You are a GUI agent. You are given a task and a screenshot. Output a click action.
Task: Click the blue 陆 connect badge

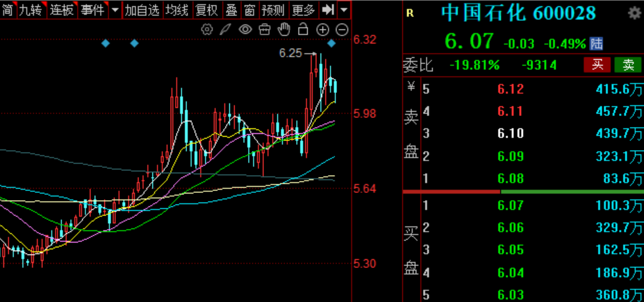597,44
